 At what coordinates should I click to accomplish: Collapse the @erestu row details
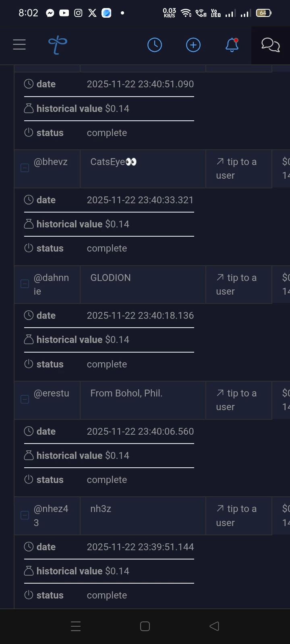coord(25,399)
